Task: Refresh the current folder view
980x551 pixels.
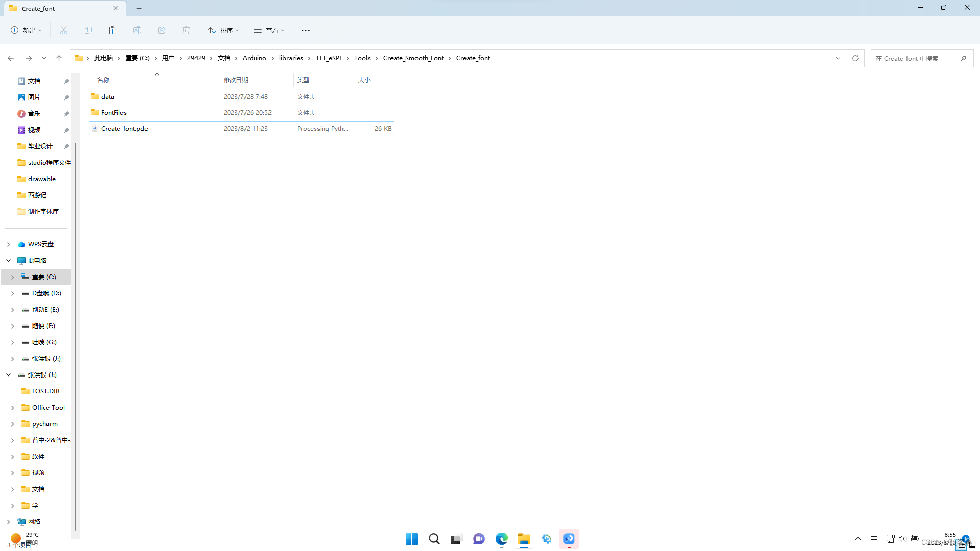Action: coord(855,58)
